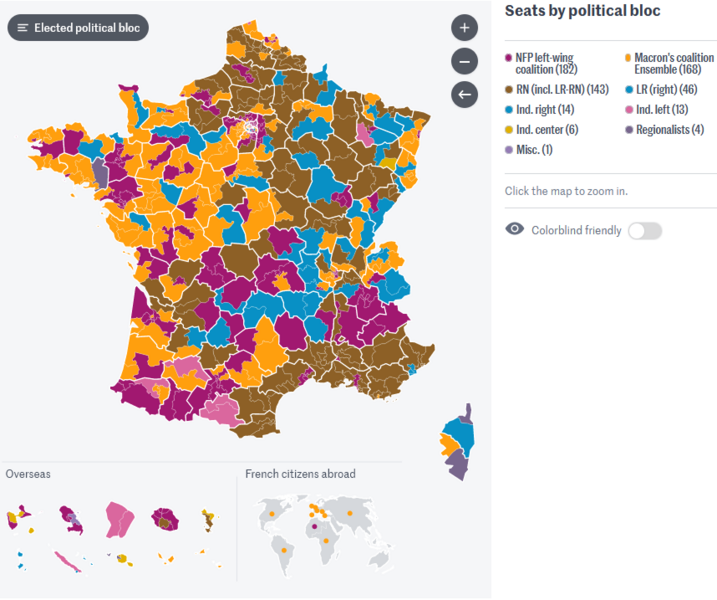The height and width of the screenshot is (600, 717).
Task: Click the zoom out minus button
Action: click(x=464, y=61)
